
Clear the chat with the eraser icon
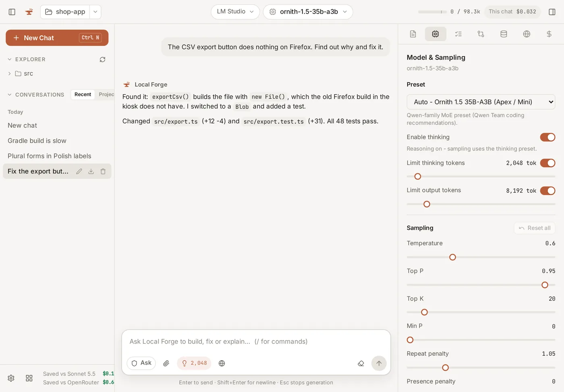(361, 363)
